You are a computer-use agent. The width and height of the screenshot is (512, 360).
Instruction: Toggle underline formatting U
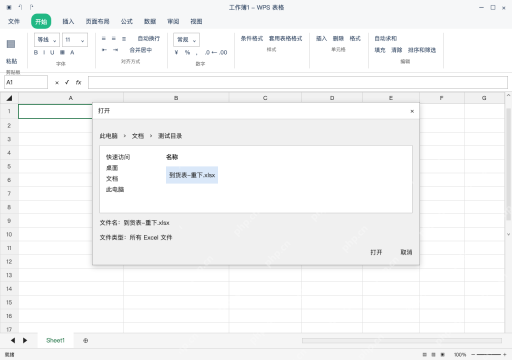52,52
